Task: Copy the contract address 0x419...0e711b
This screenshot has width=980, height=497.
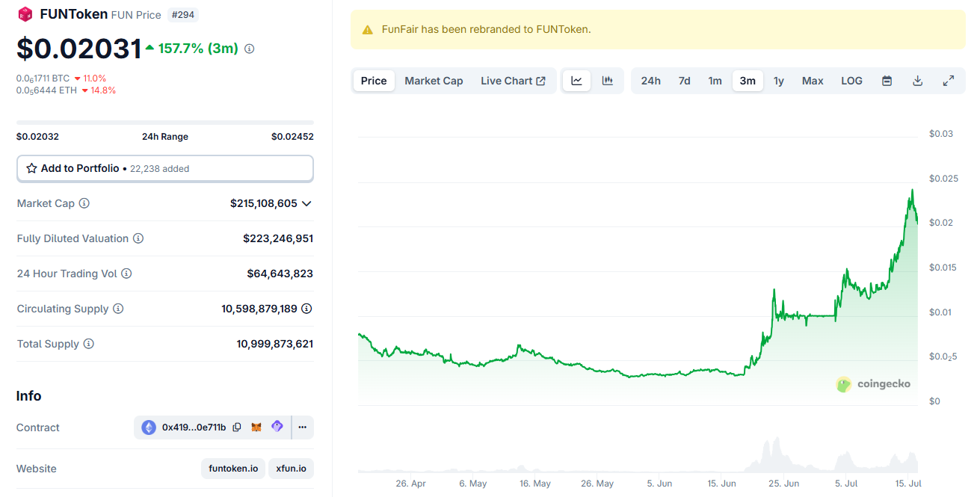Action: [237, 427]
